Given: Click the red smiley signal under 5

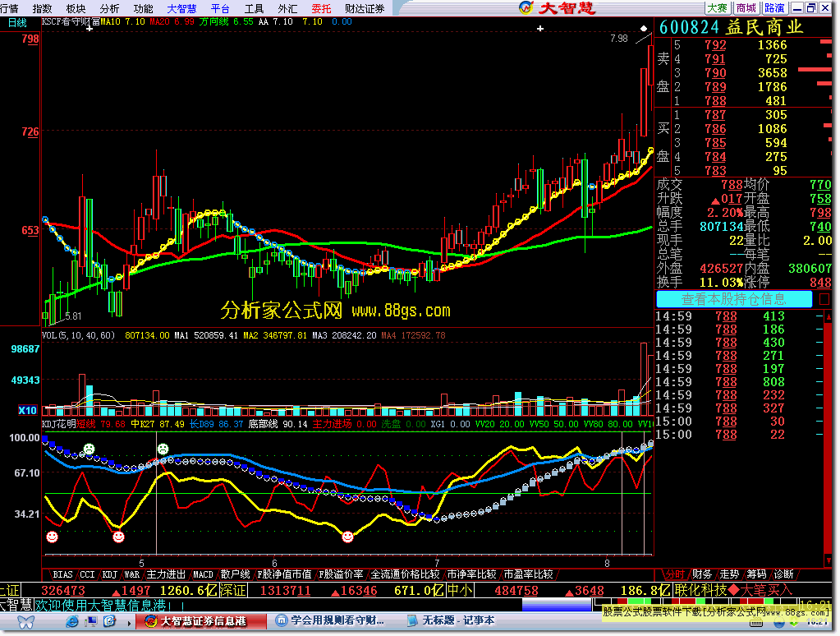Looking at the screenshot, I should click(x=118, y=537).
